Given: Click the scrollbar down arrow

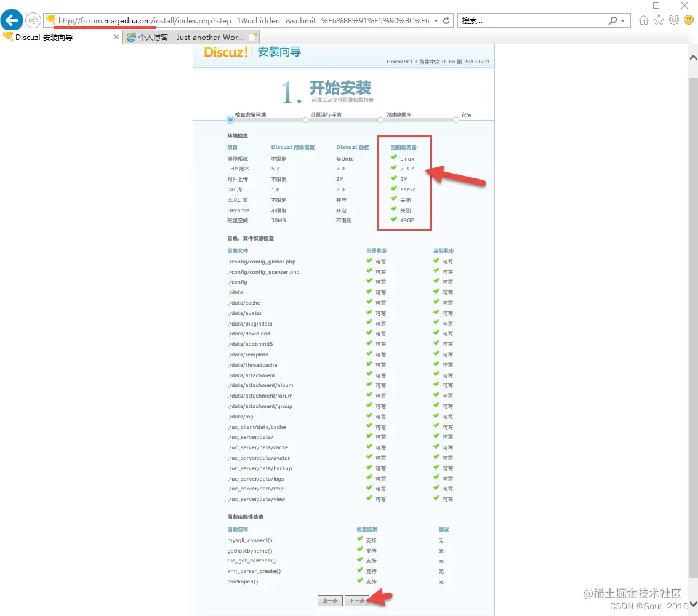Looking at the screenshot, I should [693, 604].
